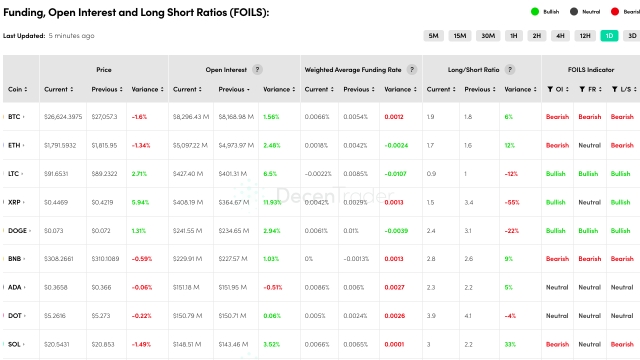Expand the DOGE row arrow
640x360 pixels.
click(30, 231)
